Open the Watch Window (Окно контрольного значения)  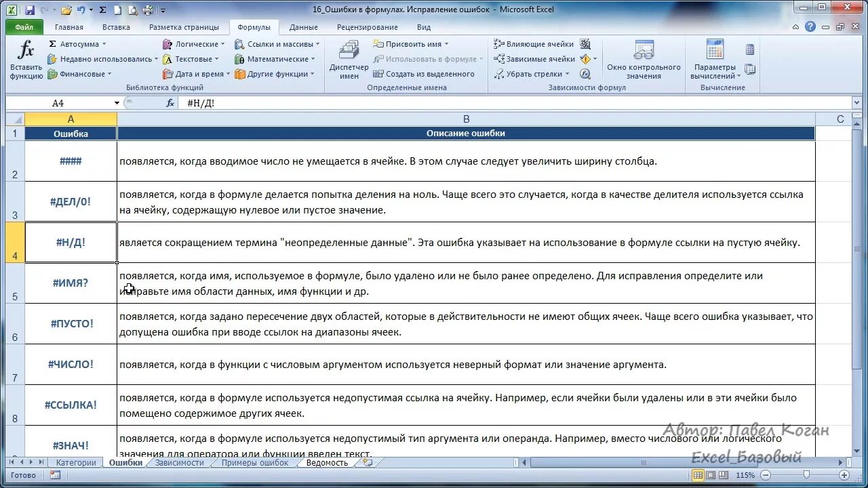(x=644, y=60)
